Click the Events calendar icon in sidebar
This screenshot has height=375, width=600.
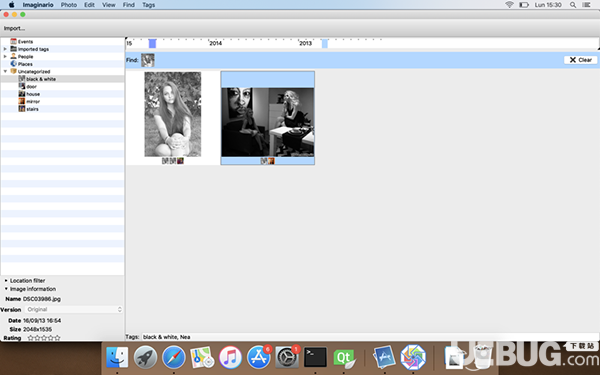point(13,41)
